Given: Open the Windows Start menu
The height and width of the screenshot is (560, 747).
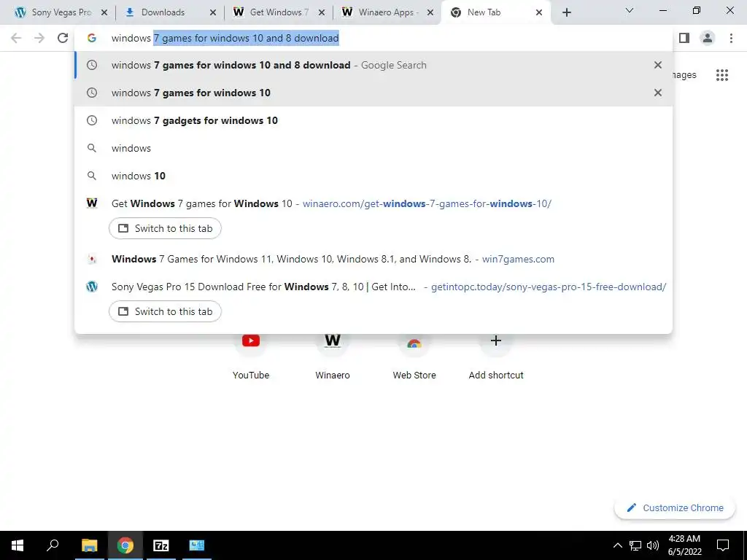Looking at the screenshot, I should 18,545.
